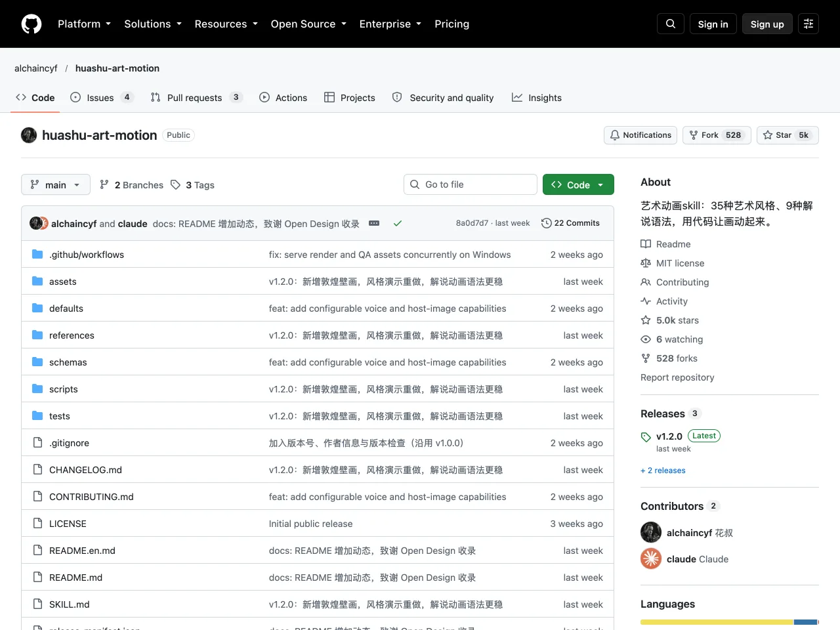Expand the Enterprise header menu
Screen dimensions: 840x630
coord(390,24)
